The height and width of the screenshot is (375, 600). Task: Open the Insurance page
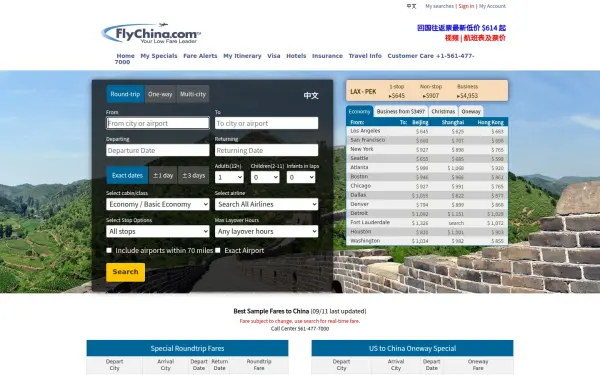[x=327, y=56]
